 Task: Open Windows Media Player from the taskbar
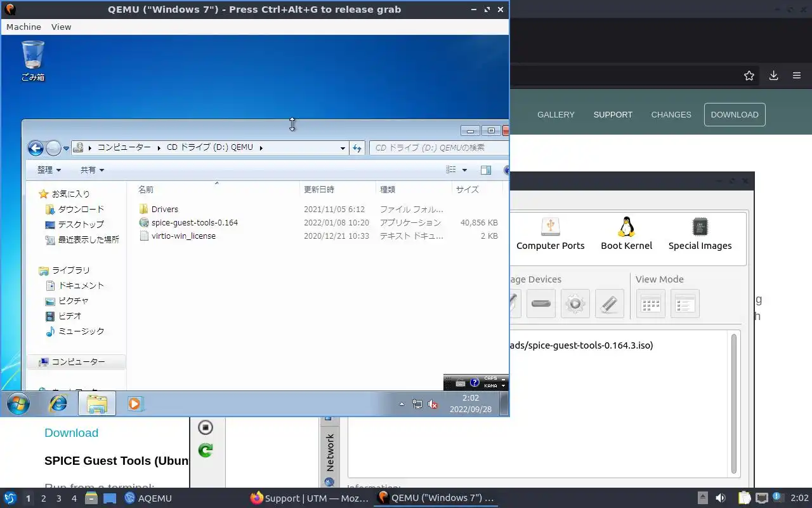(x=135, y=403)
